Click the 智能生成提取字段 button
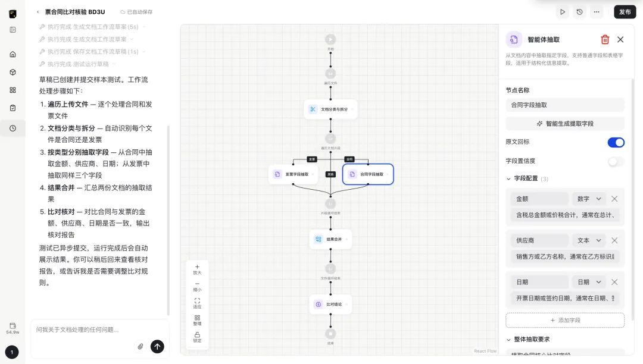 (x=564, y=123)
